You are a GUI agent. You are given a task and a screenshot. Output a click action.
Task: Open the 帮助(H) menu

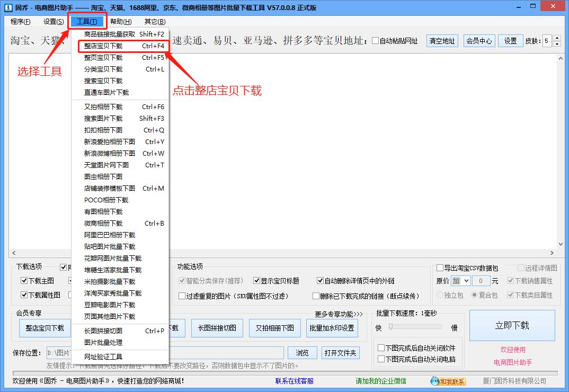tap(121, 22)
